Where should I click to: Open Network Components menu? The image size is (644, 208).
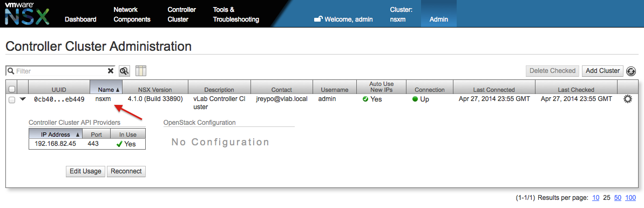pyautogui.click(x=132, y=15)
